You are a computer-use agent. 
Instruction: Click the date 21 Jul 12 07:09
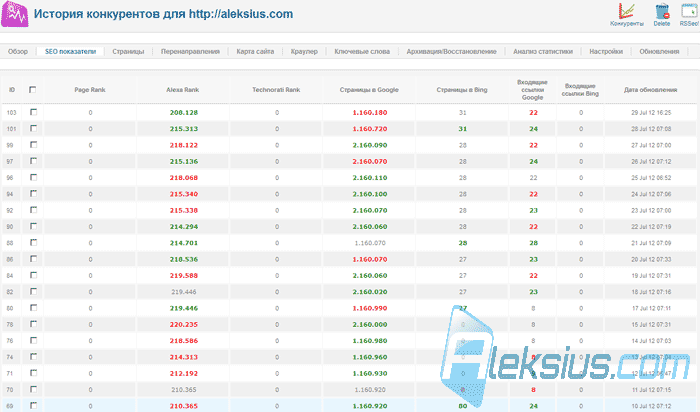651,243
